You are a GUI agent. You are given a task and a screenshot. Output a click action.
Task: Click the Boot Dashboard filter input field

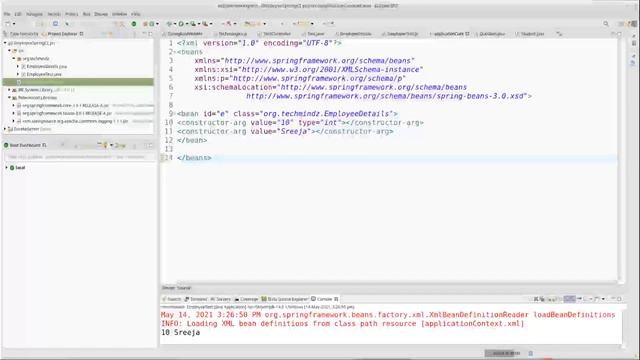tap(79, 157)
